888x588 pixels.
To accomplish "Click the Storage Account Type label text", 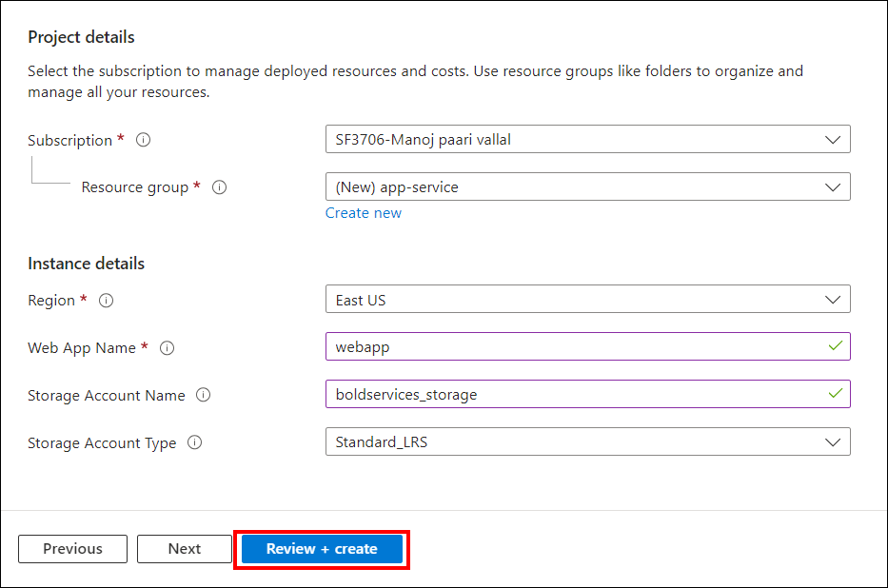I will coord(102,443).
